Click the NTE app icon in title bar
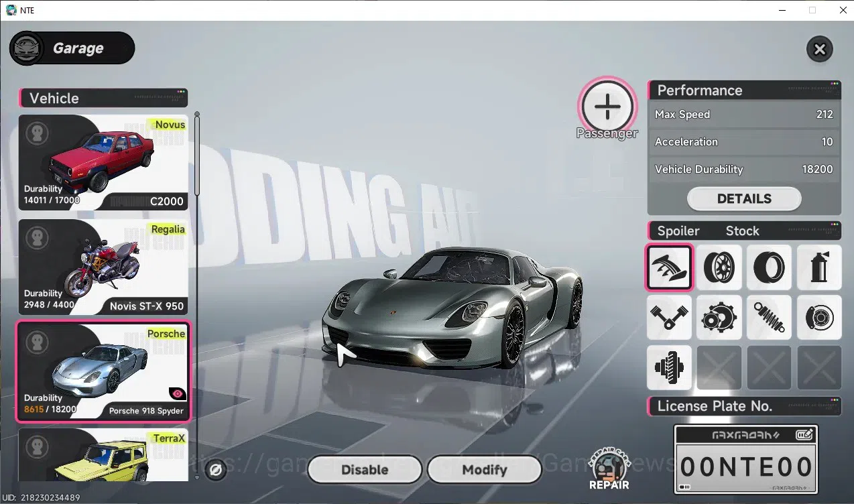This screenshot has height=504, width=854. [x=11, y=10]
